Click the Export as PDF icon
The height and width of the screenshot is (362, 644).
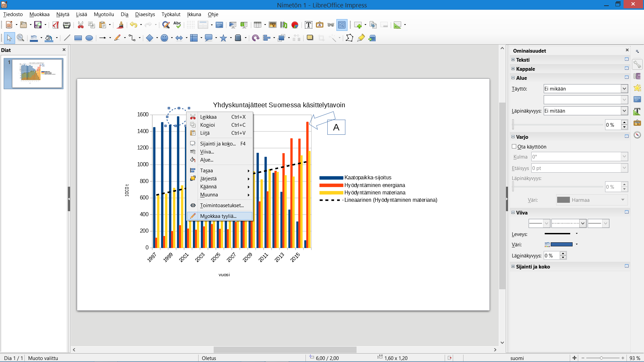click(x=56, y=25)
